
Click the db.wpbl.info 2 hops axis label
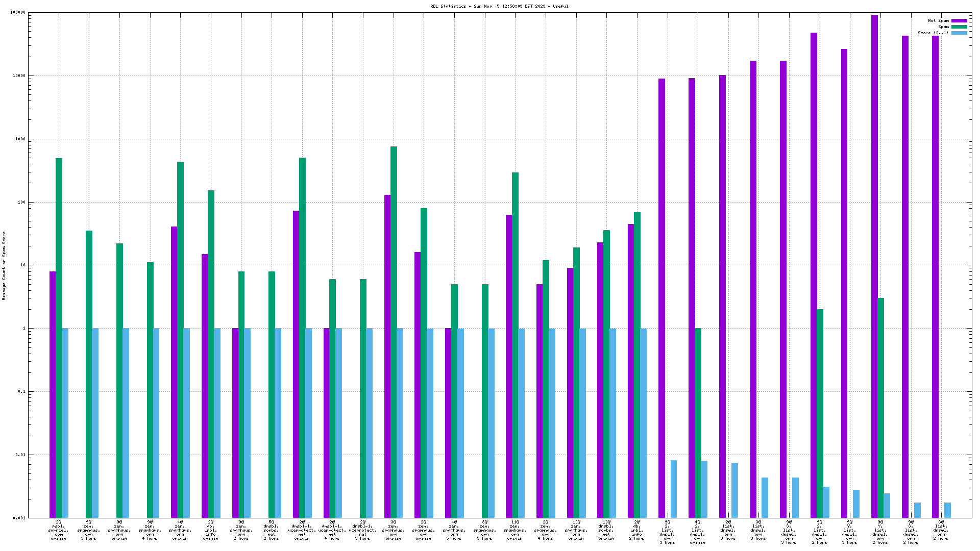tap(636, 530)
